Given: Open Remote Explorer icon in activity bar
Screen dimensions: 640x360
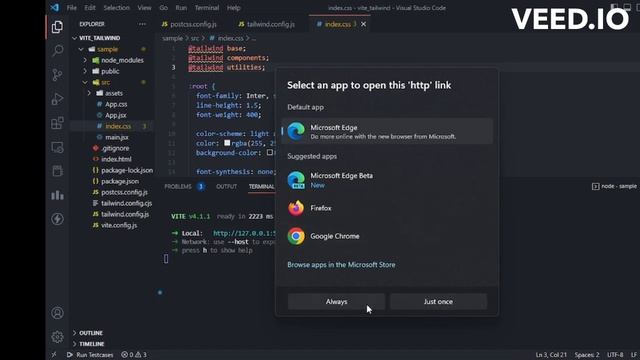Looking at the screenshot, I should [57, 147].
